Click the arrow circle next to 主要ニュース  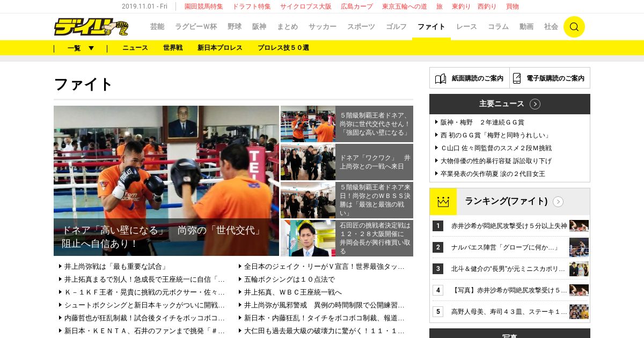pos(535,104)
